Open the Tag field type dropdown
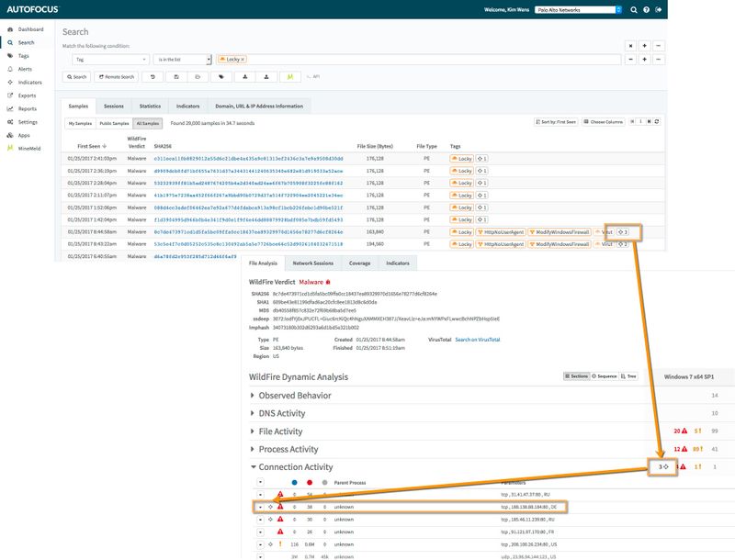Image resolution: width=735 pixels, height=560 pixels. point(110,59)
